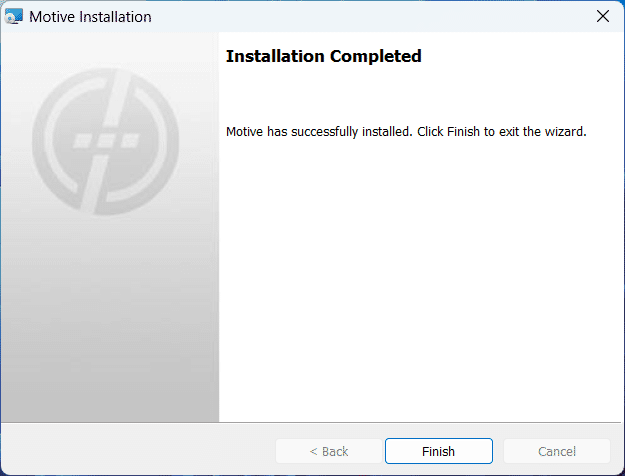Click the diagonal slash of the logo
This screenshot has height=476, width=625.
[104, 141]
